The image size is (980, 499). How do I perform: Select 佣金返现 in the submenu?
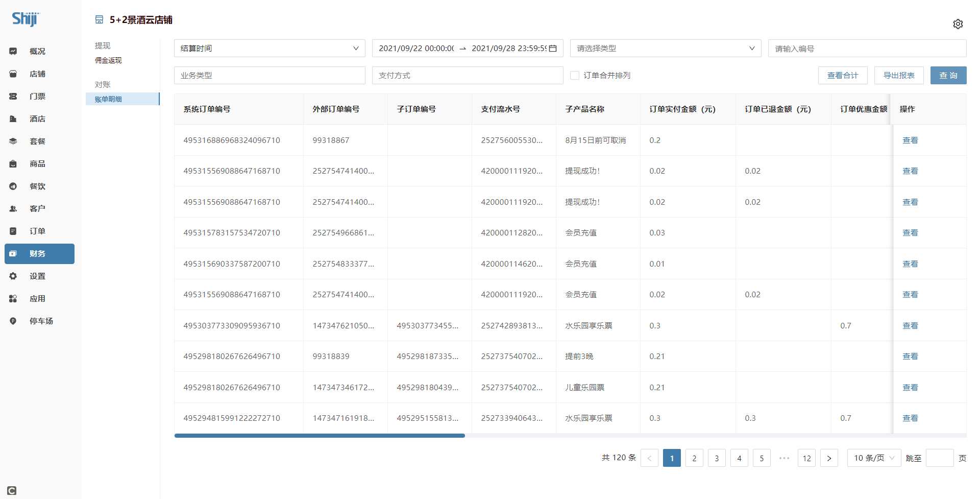point(108,60)
